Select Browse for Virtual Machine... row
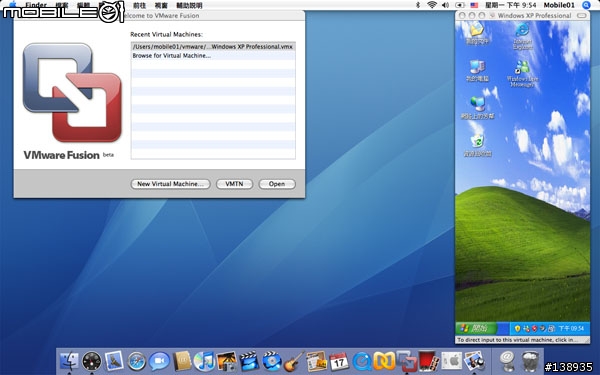600x375 pixels. click(x=213, y=55)
